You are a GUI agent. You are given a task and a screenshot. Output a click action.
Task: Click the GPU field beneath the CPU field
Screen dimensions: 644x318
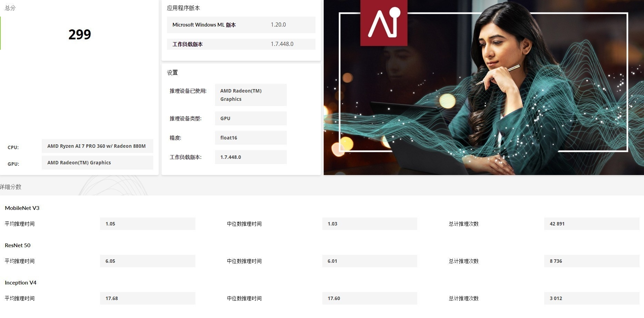pos(97,163)
